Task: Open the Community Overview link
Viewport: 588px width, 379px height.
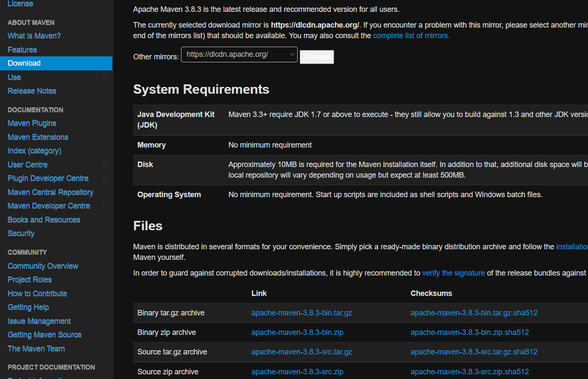Action: (x=43, y=266)
